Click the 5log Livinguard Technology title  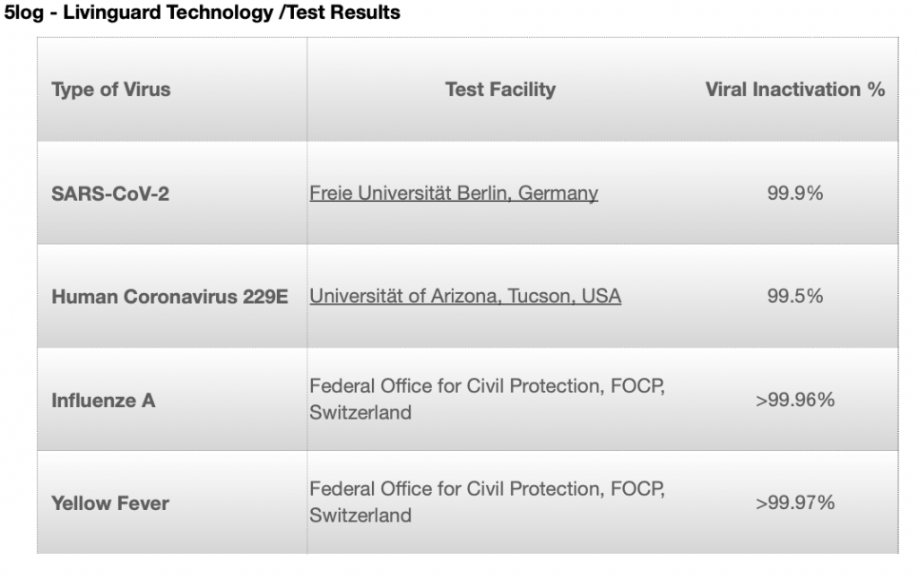tap(139, 13)
